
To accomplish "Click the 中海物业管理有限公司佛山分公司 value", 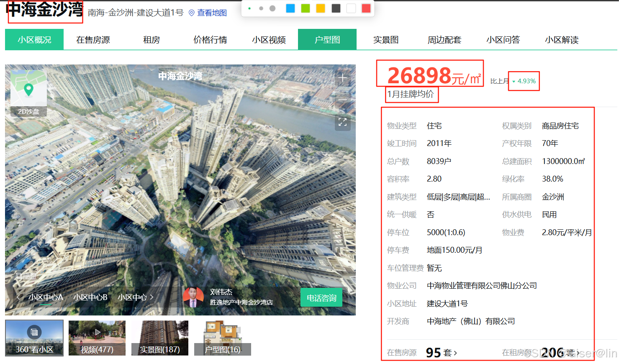I will click(x=482, y=286).
